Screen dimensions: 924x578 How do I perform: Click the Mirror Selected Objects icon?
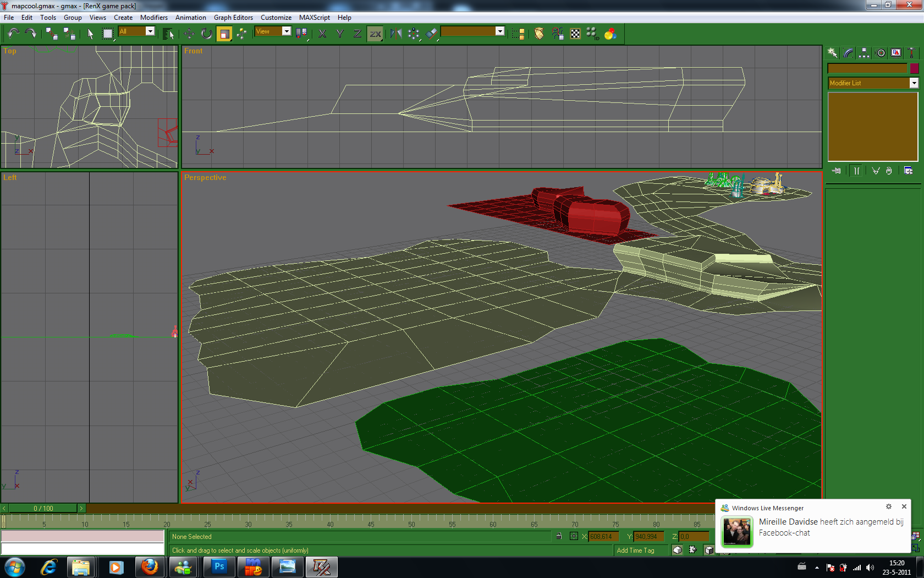tap(395, 34)
